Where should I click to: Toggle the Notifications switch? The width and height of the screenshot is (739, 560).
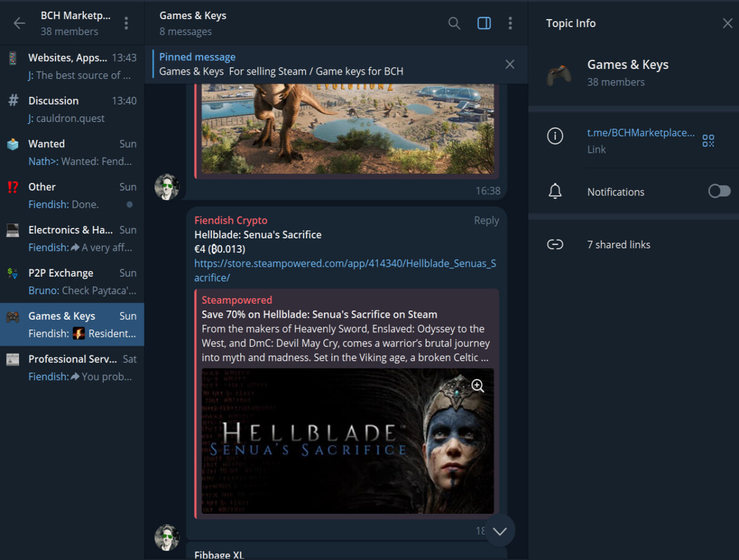[719, 192]
